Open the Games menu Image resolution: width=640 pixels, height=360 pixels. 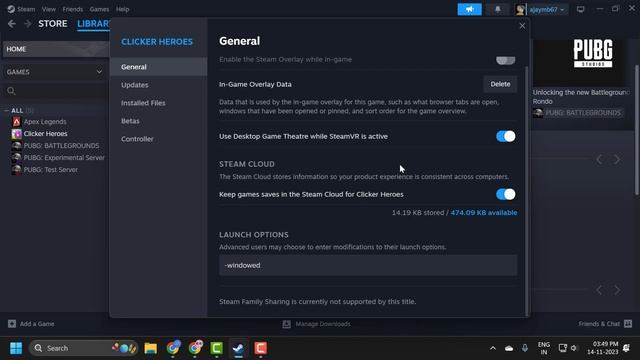(x=99, y=9)
